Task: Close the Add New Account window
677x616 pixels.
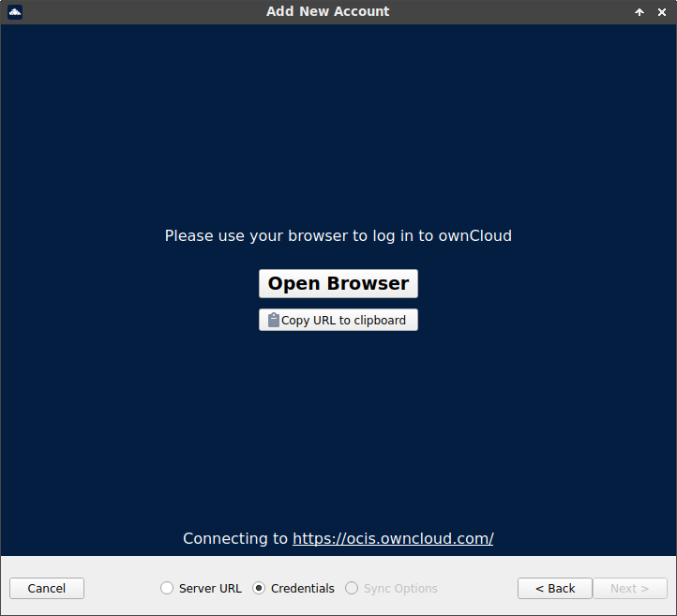Action: [661, 12]
